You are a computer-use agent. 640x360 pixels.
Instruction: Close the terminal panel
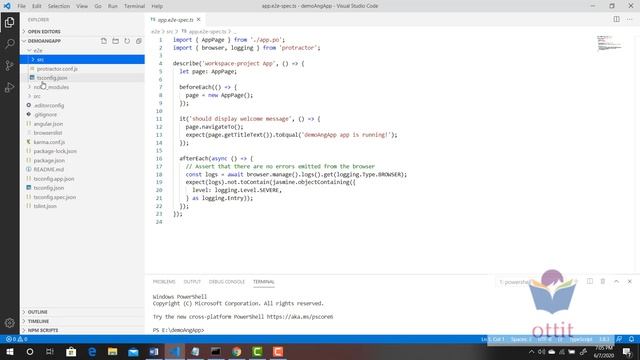click(629, 281)
